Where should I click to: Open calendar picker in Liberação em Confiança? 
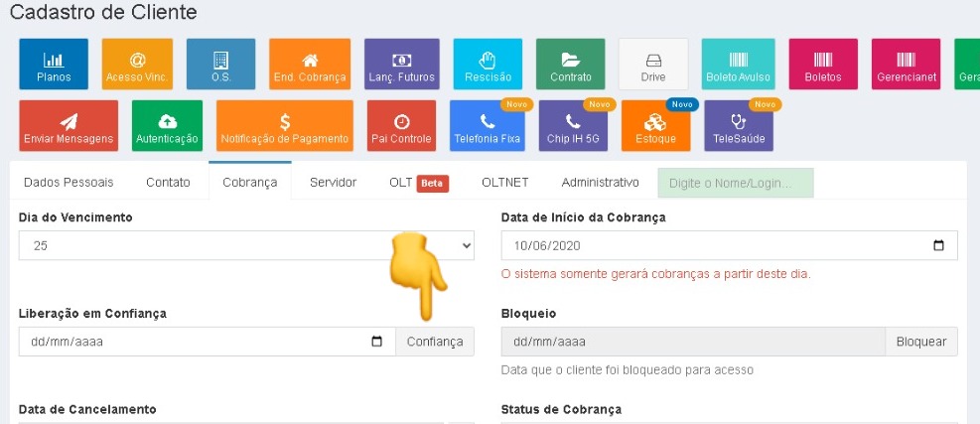[376, 342]
